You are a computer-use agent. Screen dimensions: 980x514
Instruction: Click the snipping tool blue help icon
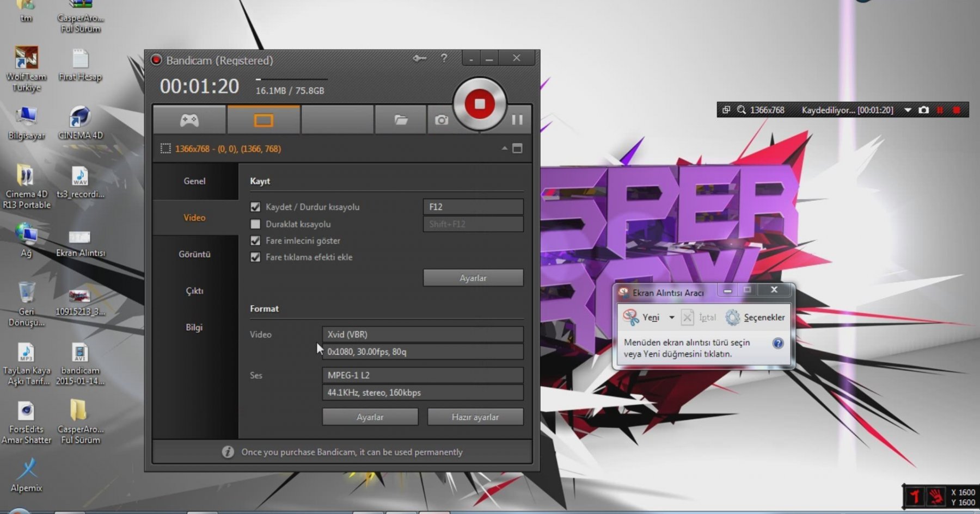pos(778,343)
